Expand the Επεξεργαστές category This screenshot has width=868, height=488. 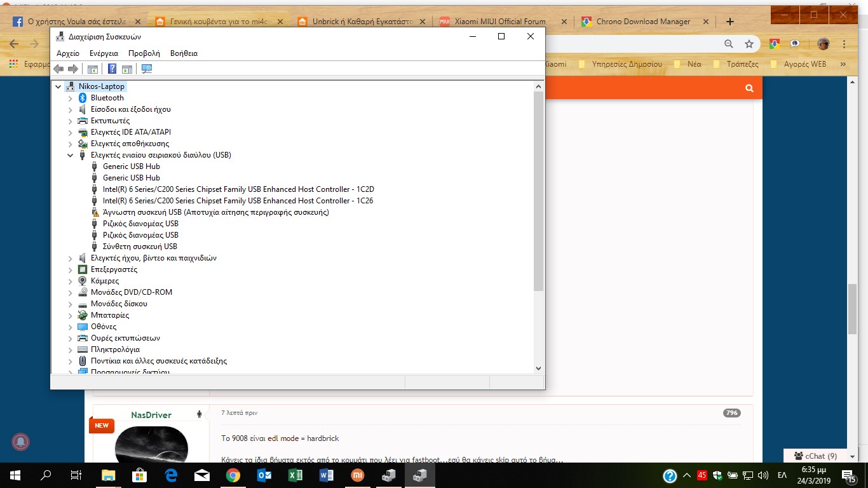click(x=71, y=269)
